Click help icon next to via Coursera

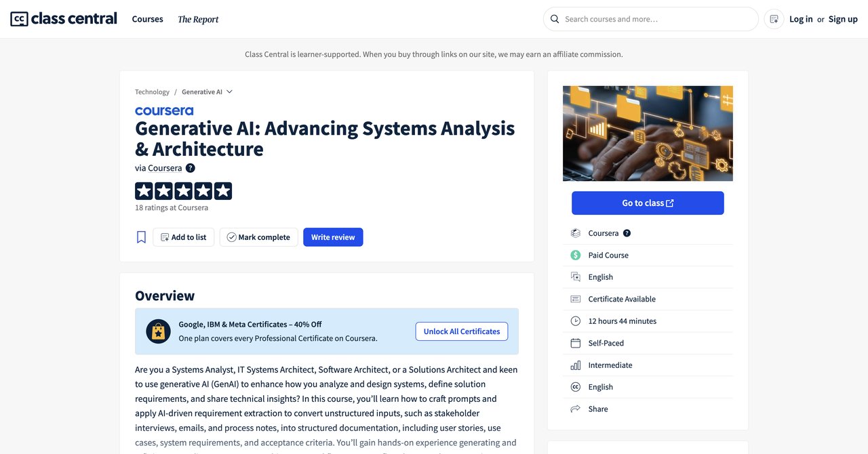[191, 168]
